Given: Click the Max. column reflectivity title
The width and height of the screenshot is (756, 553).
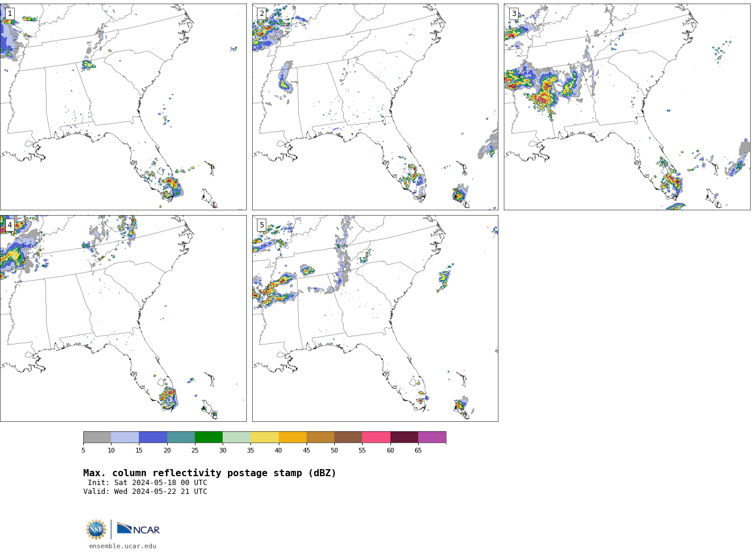Looking at the screenshot, I should pos(210,473).
